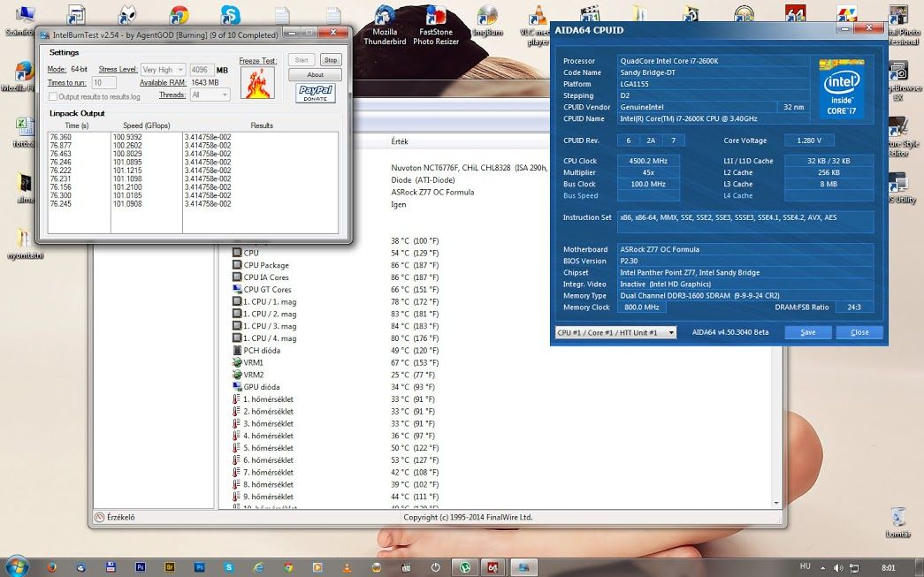Click Save in AIDA64 CPUID
This screenshot has height=577, width=924.
pyautogui.click(x=808, y=332)
